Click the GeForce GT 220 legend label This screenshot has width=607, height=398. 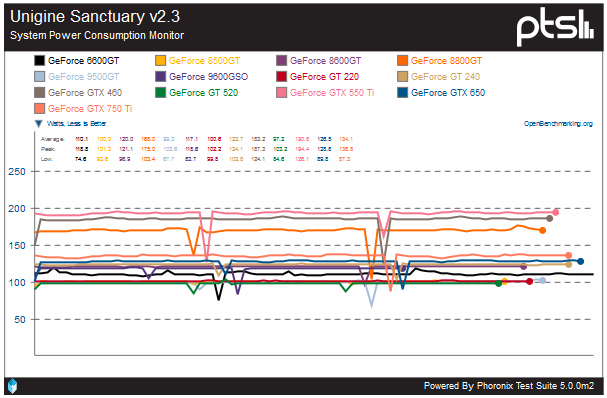(x=324, y=77)
